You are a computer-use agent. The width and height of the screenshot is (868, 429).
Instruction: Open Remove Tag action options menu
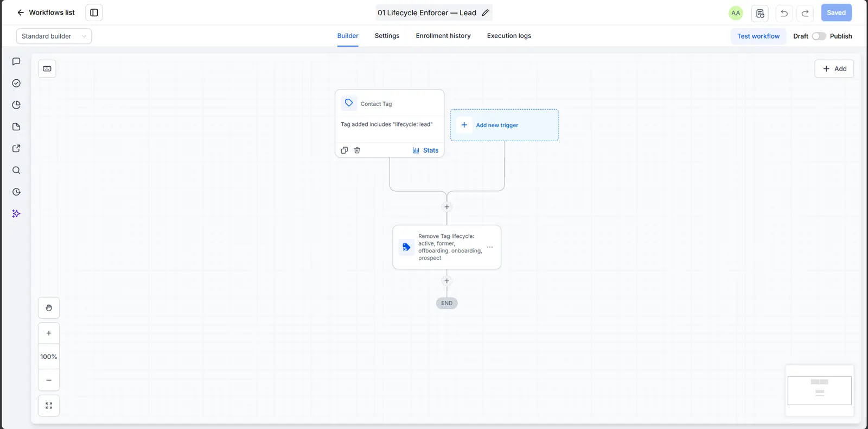pyautogui.click(x=490, y=247)
